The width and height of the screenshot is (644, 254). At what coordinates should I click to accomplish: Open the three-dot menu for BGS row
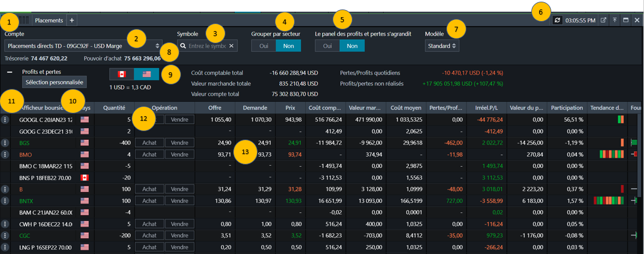(4, 143)
